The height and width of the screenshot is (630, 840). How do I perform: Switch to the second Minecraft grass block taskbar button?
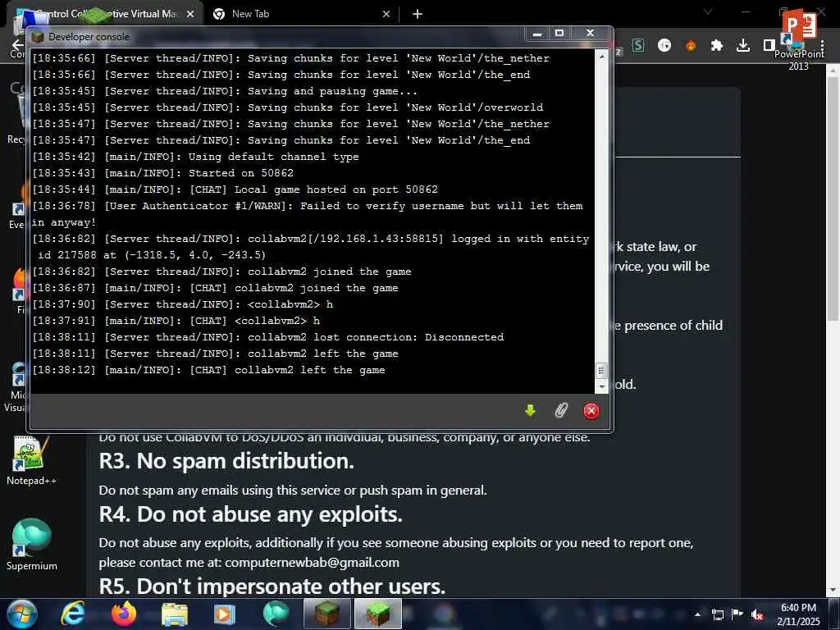(x=377, y=614)
